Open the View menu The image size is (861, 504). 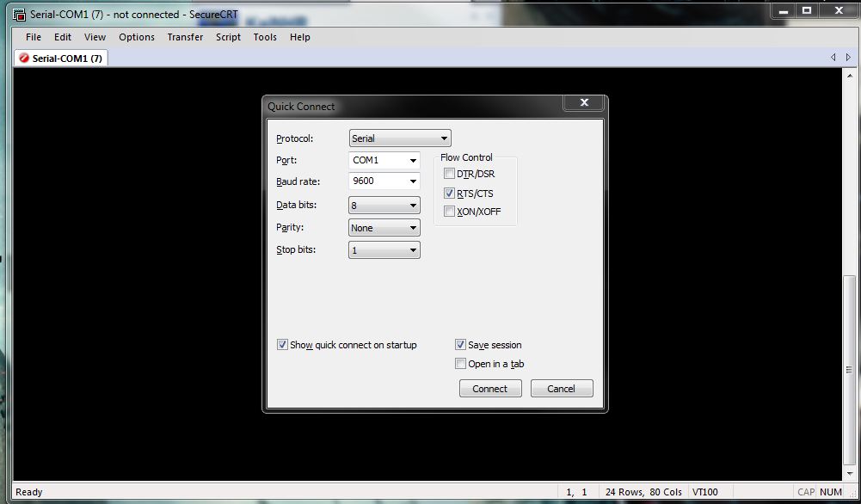[95, 37]
